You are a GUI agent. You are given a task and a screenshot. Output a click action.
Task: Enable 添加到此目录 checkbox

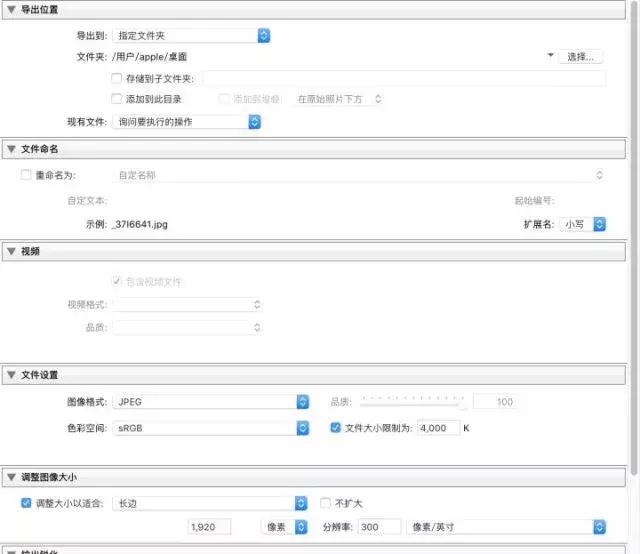point(116,99)
